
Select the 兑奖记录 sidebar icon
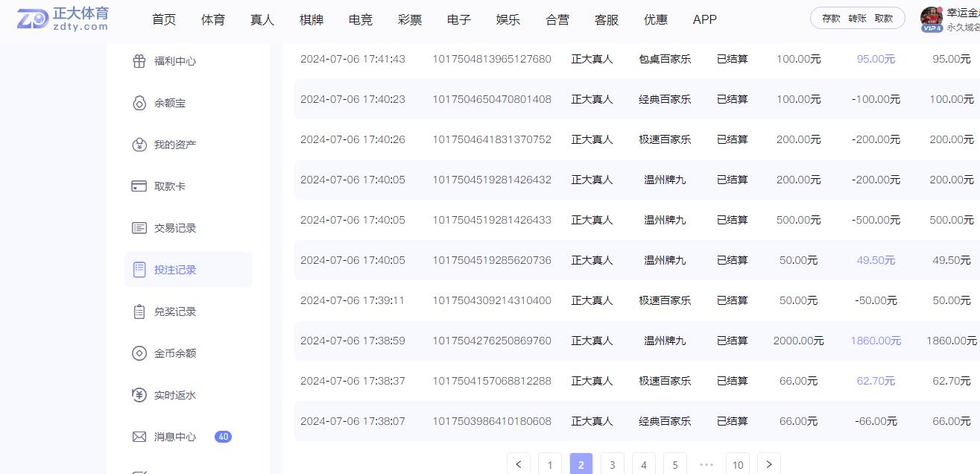139,312
